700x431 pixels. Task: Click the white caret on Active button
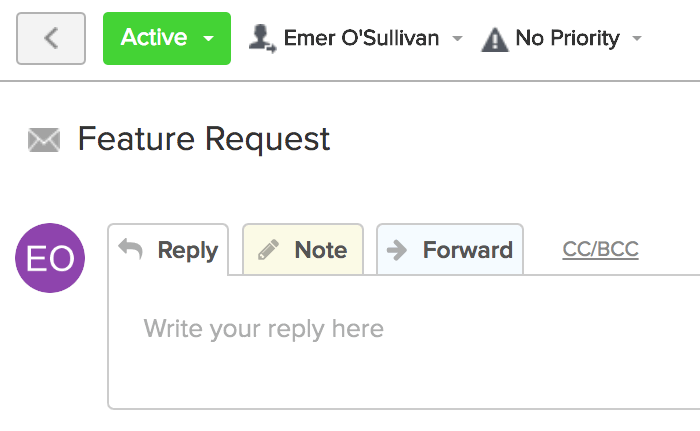(208, 38)
